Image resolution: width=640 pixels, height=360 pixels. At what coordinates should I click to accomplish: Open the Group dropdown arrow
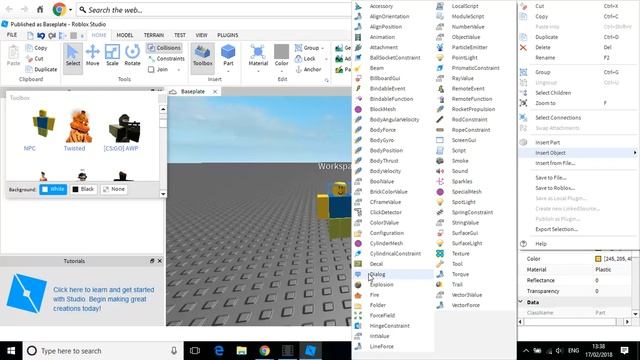tap(322, 48)
